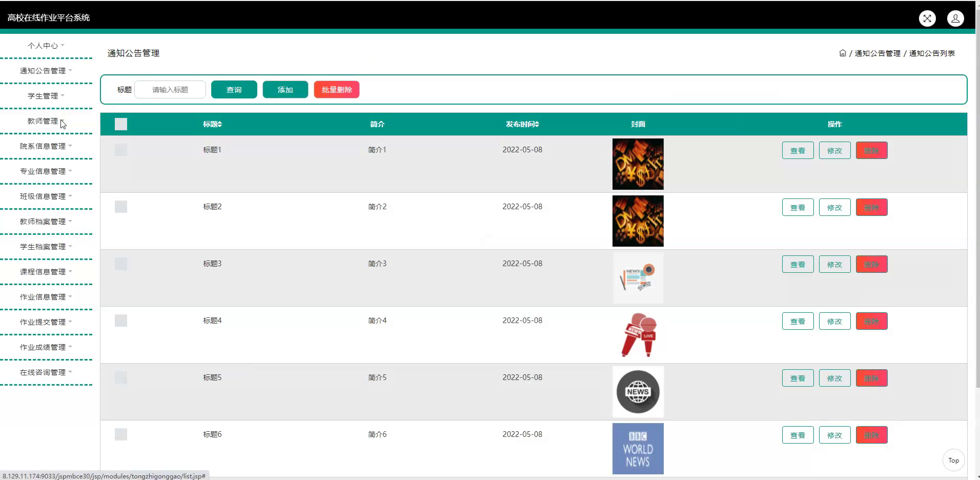Check the checkbox for 标题3 row
The width and height of the screenshot is (980, 480).
click(121, 264)
